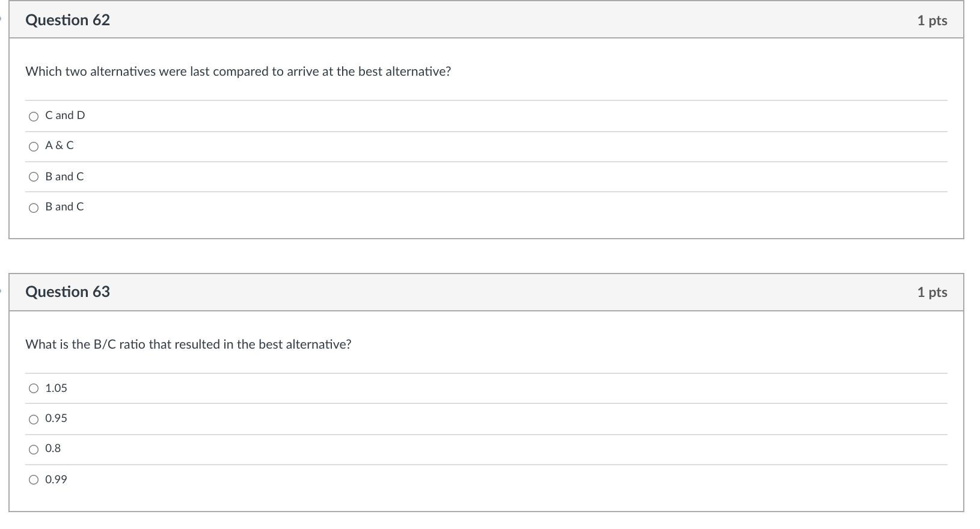980x529 pixels.
Task: Click the answer text "0.8"
Action: tap(52, 448)
